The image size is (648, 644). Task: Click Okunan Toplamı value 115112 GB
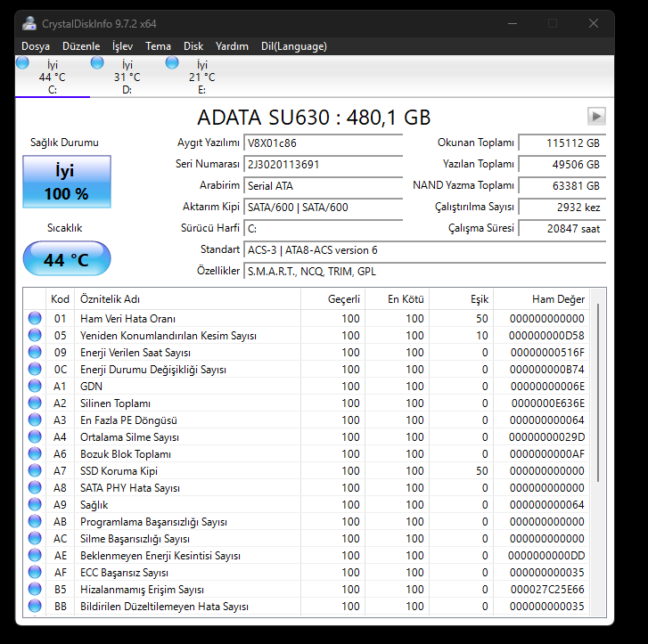point(562,143)
